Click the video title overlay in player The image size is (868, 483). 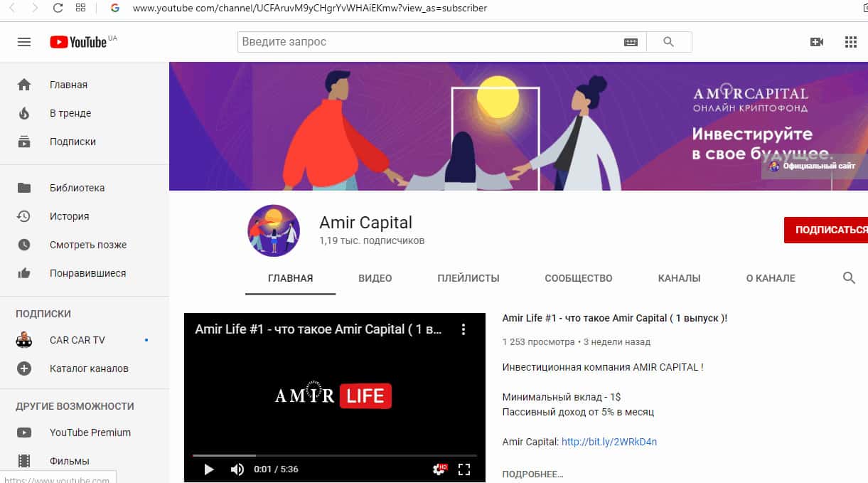point(318,329)
